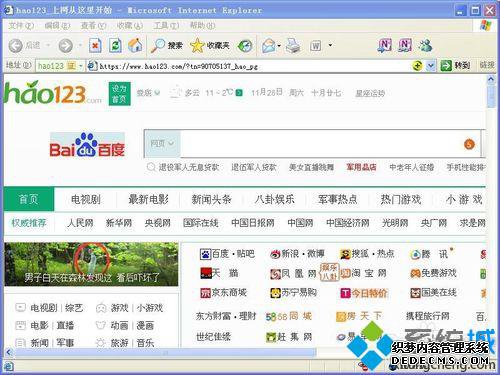Click the vertical scrollbar up arrow
Viewport: 500px width, 375px height.
[x=491, y=79]
